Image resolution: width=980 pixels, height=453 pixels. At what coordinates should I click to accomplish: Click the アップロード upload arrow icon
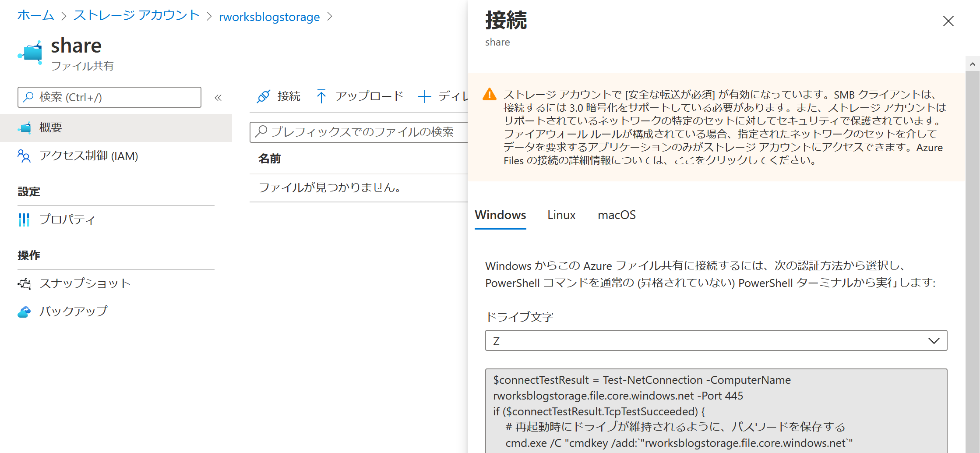tap(321, 96)
